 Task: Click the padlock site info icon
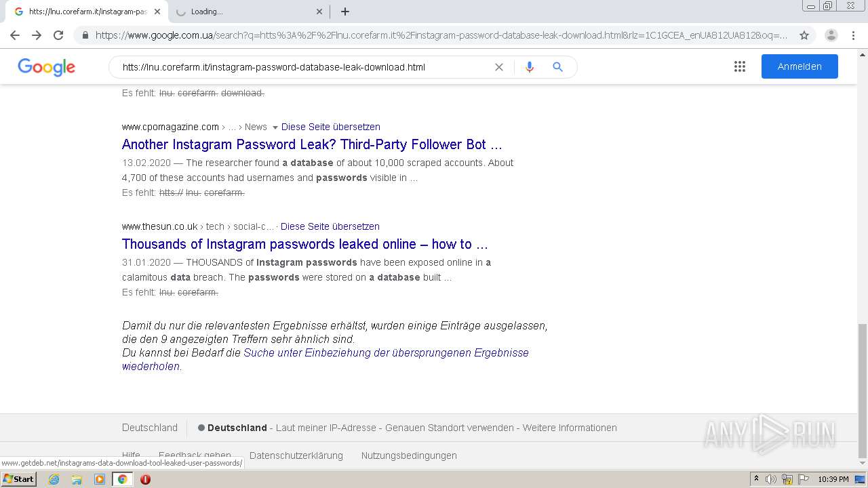[x=85, y=35]
